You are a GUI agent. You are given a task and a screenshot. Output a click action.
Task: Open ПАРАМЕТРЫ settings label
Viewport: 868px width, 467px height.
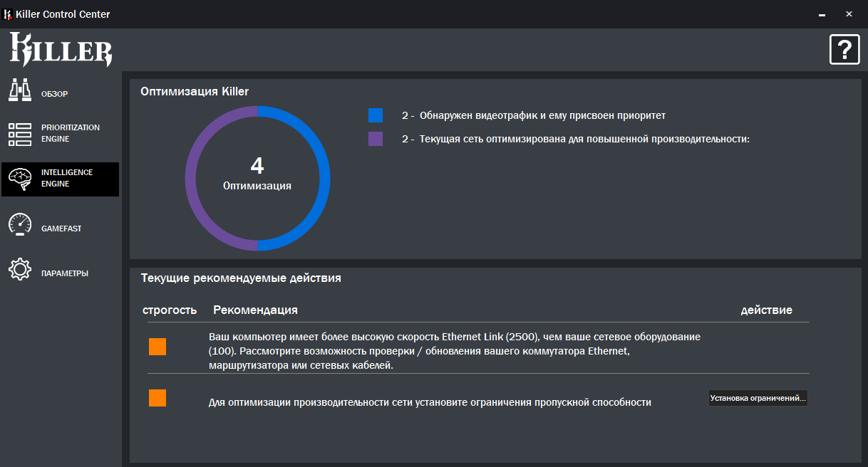[x=65, y=273]
